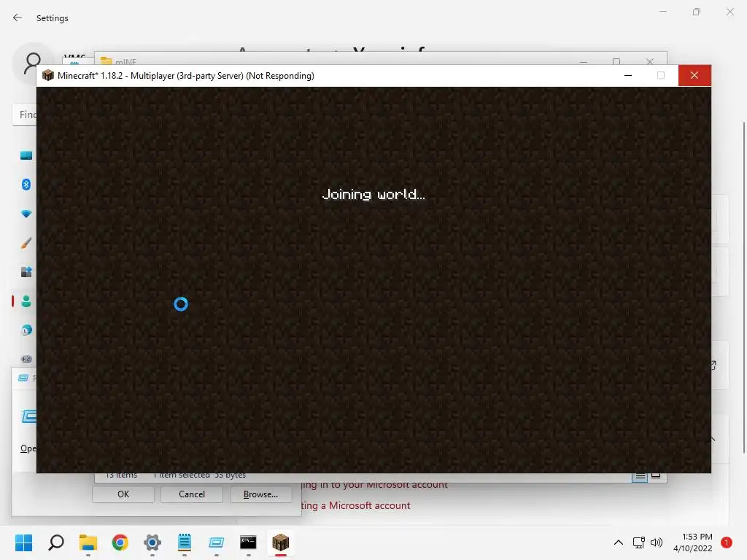Image resolution: width=747 pixels, height=560 pixels.
Task: Click Cancel in the Run dialog
Action: tap(192, 494)
